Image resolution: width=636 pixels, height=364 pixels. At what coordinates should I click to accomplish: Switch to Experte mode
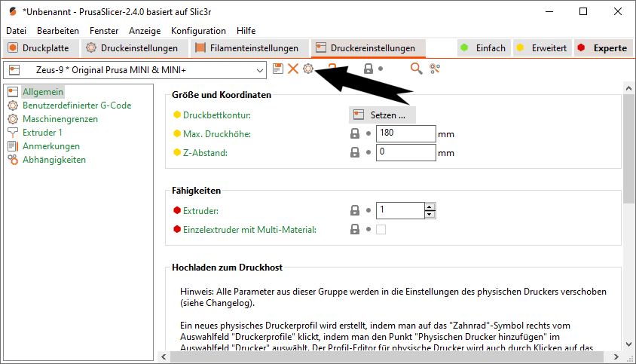[x=604, y=48]
